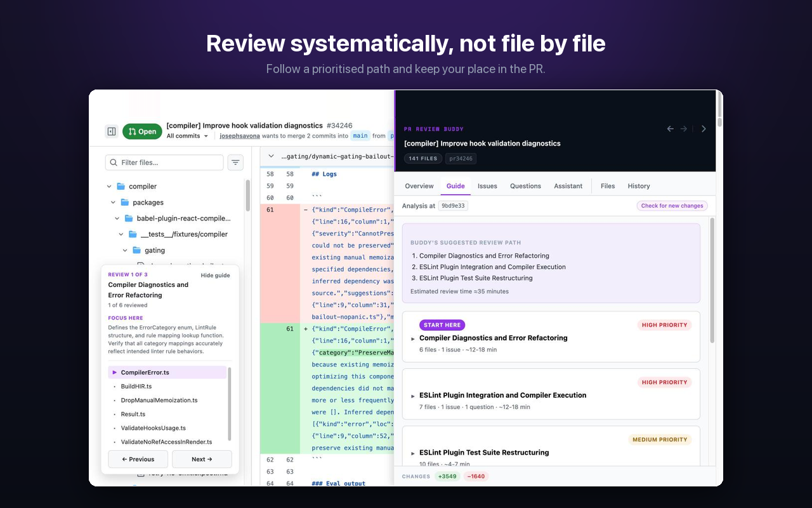Click the 9bd9e33 commit hash

pos(453,206)
